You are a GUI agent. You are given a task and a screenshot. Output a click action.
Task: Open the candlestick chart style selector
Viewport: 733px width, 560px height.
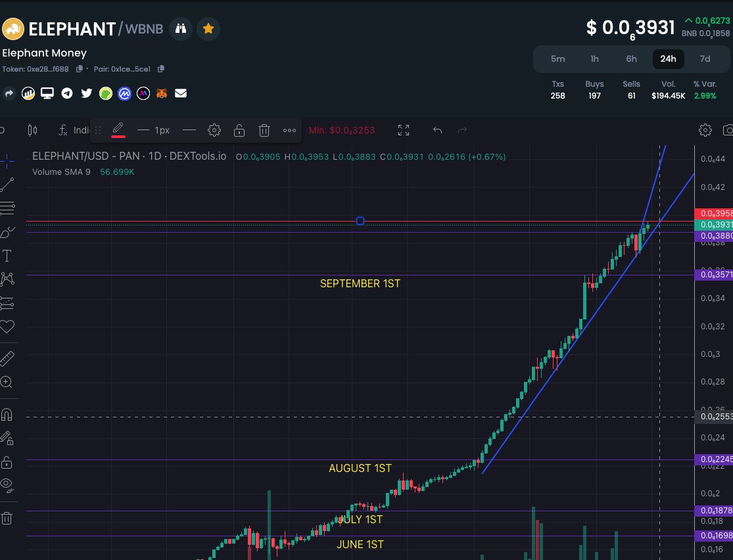(32, 130)
